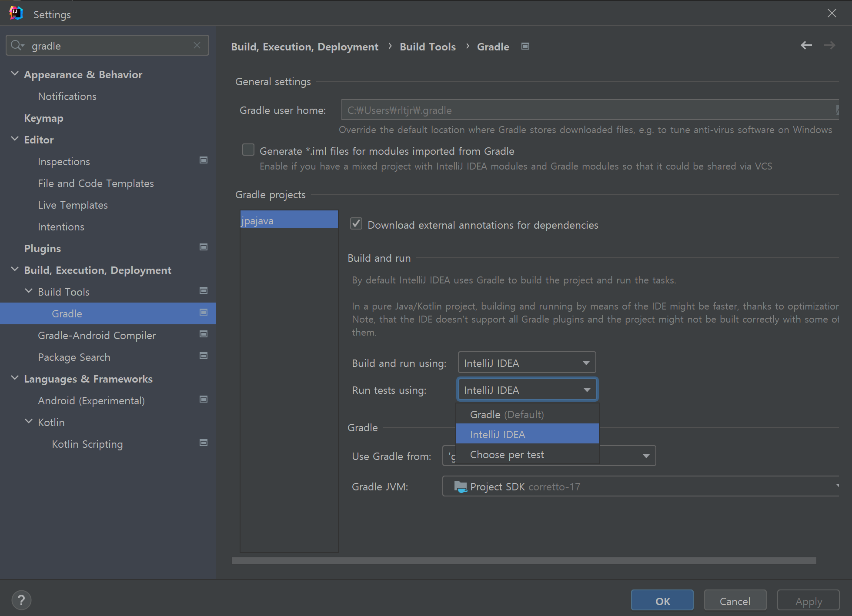The width and height of the screenshot is (852, 616).
Task: Collapse Build, Execution, Deployment section
Action: tap(15, 270)
